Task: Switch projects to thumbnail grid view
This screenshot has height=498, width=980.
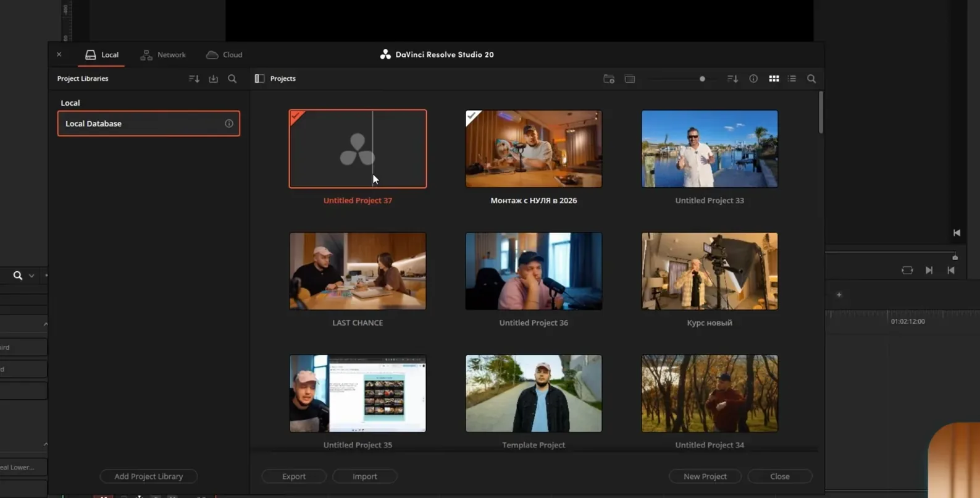Action: point(774,78)
